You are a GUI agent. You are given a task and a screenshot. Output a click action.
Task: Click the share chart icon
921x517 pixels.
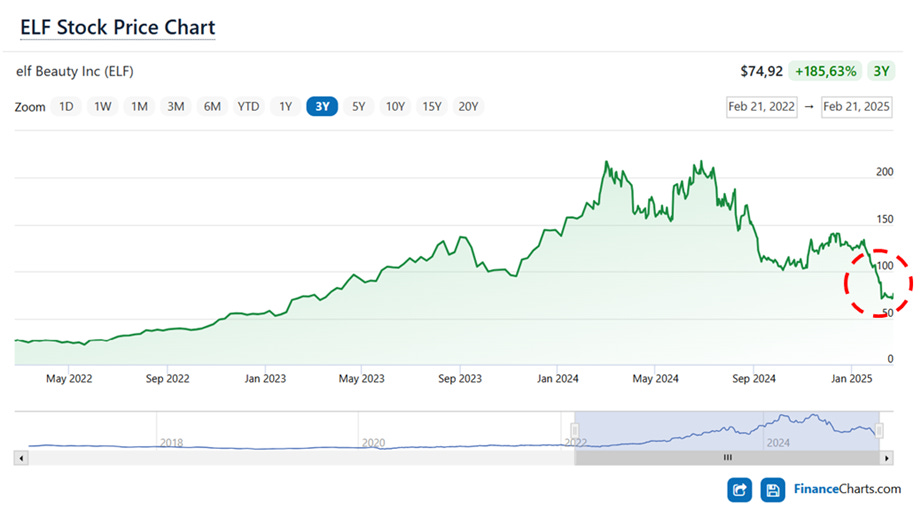(739, 490)
